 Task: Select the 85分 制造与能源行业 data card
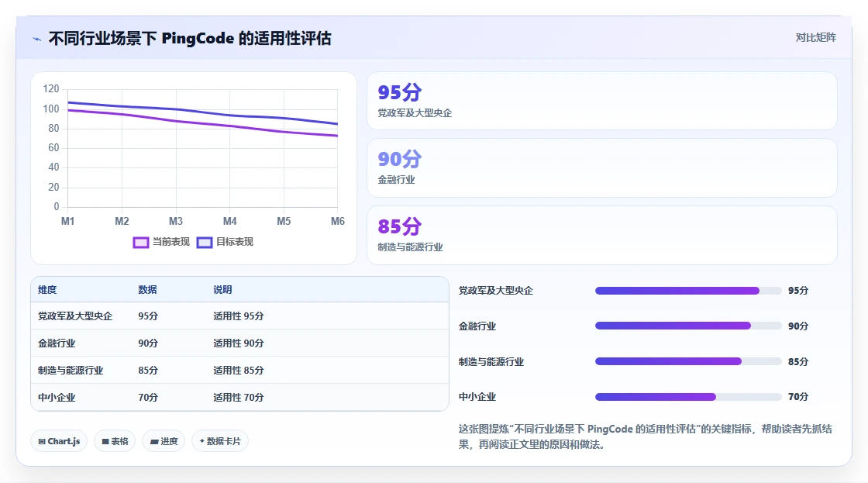[601, 236]
